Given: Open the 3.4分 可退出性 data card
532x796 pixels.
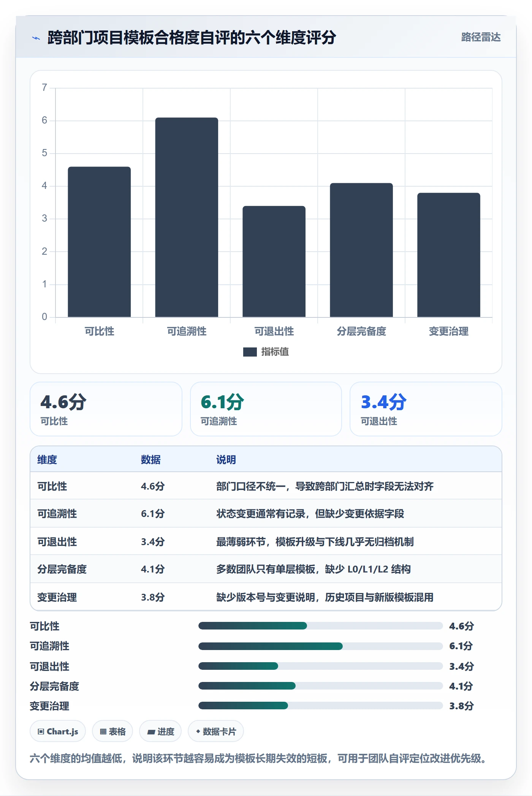Looking at the screenshot, I should [x=426, y=409].
